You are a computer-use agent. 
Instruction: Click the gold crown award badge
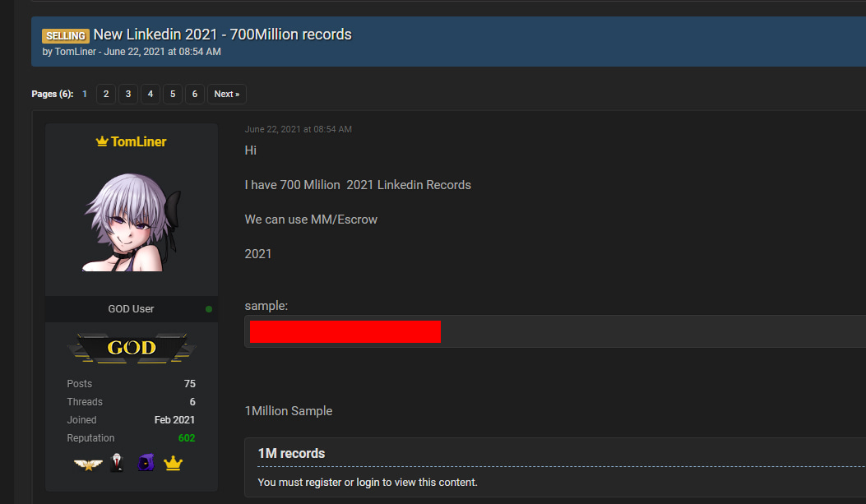tap(173, 463)
